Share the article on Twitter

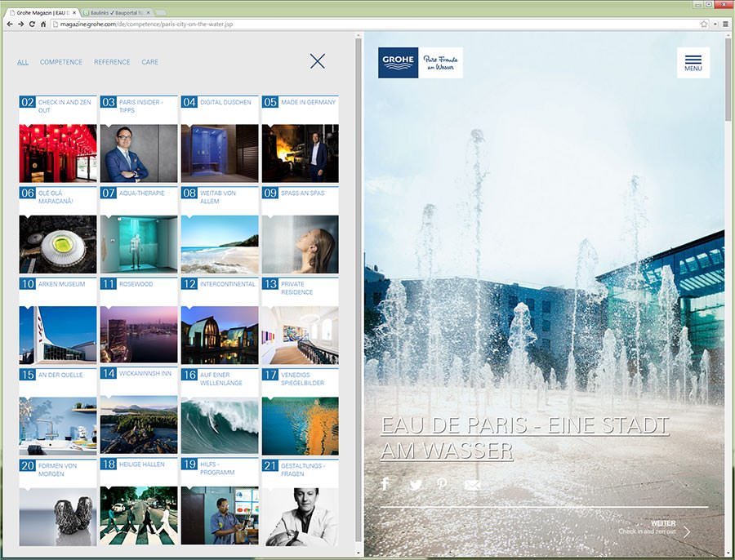pos(416,485)
